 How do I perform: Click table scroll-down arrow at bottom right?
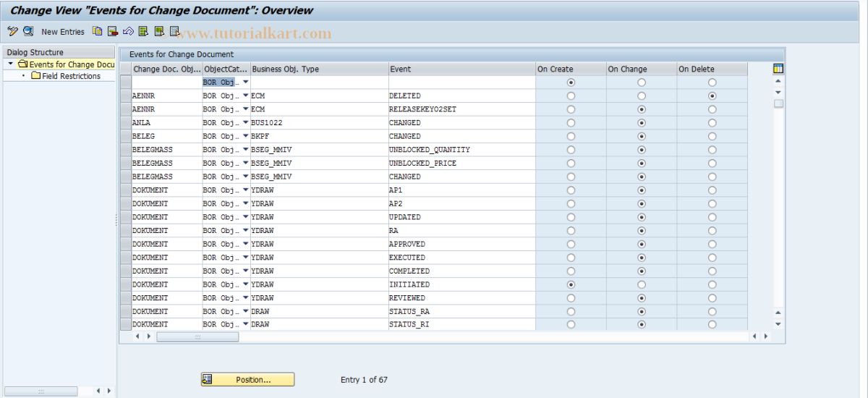(x=778, y=324)
